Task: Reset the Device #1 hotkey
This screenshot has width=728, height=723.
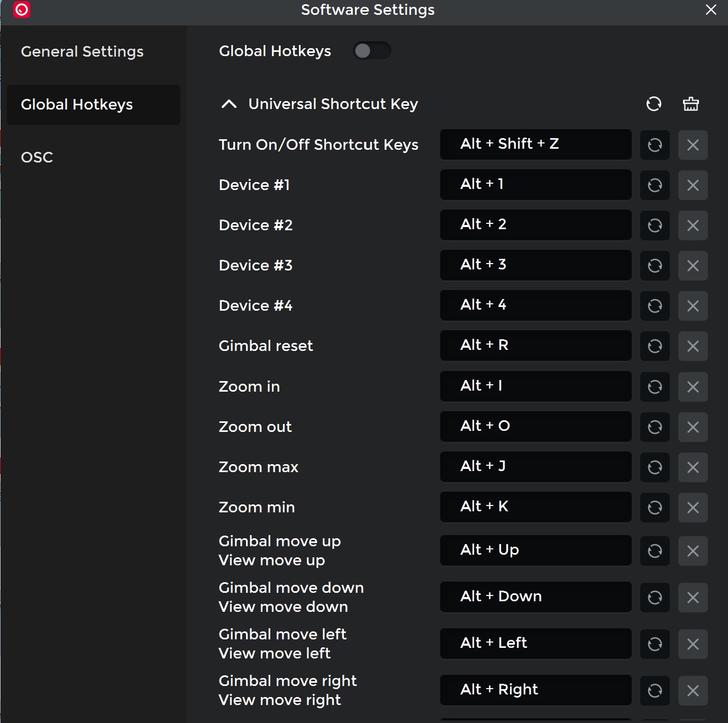Action: [654, 185]
